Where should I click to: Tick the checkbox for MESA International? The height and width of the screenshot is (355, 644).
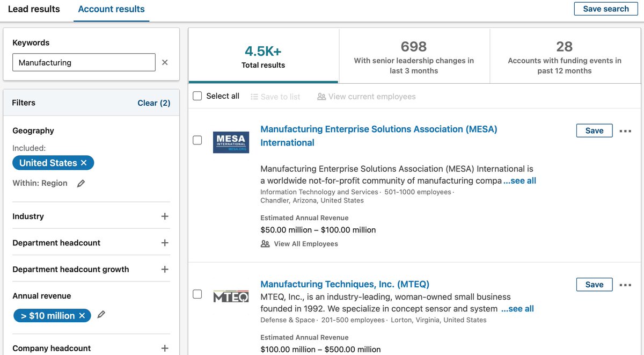(x=197, y=140)
